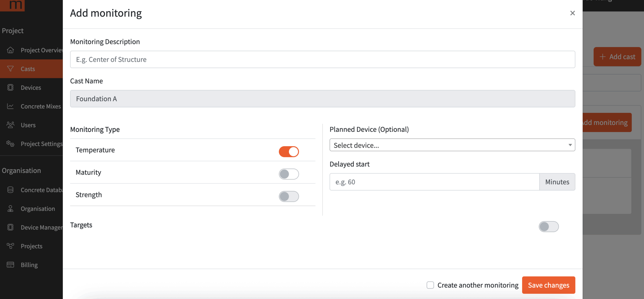The image size is (644, 299).
Task: Click the Delayed start minutes field
Action: 434,182
